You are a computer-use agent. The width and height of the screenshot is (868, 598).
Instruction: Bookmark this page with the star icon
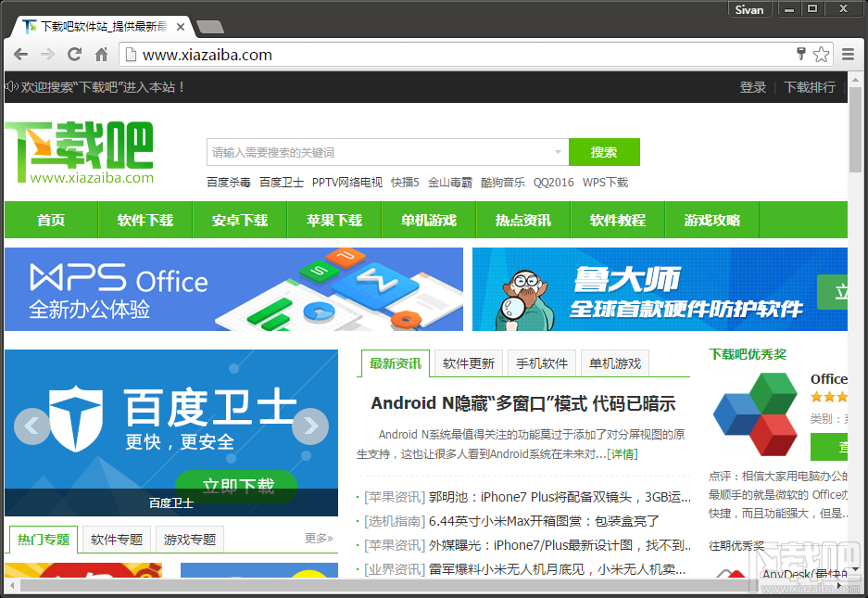tap(821, 55)
